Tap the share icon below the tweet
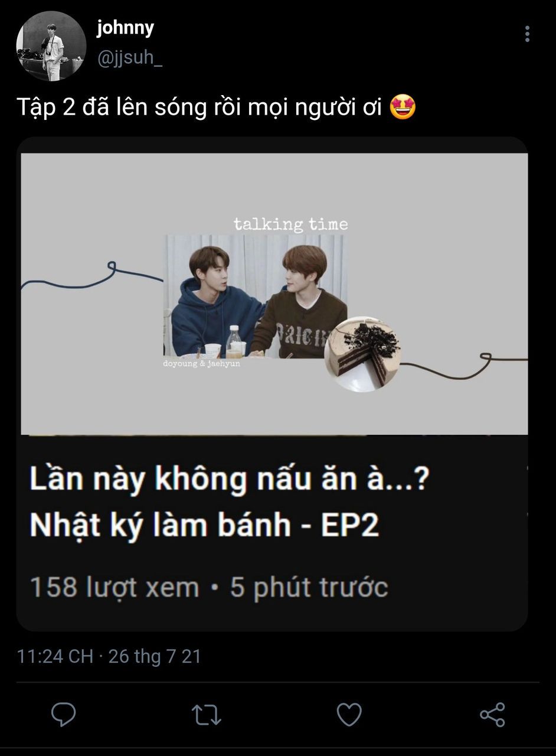Viewport: 556px width, 756px height. click(x=492, y=715)
